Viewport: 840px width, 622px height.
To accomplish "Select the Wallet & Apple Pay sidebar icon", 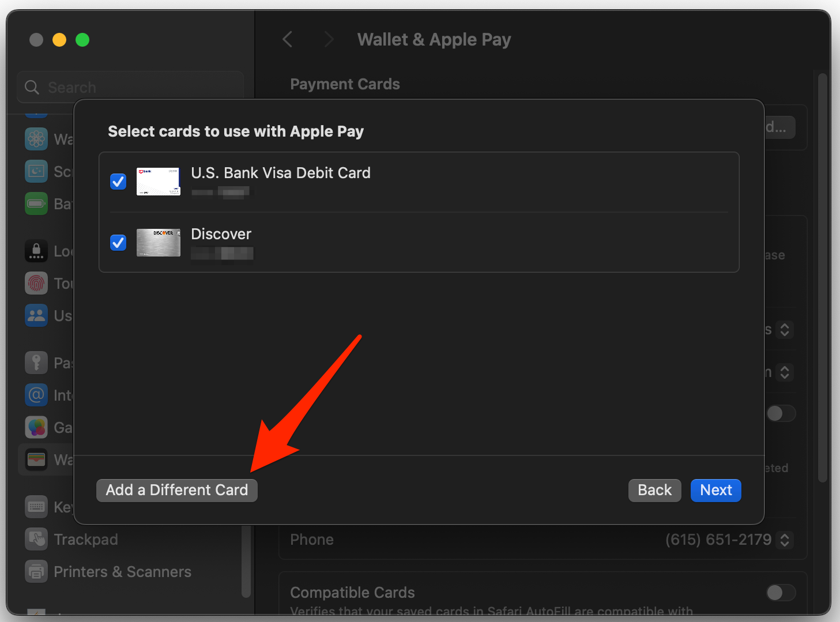I will click(x=36, y=459).
